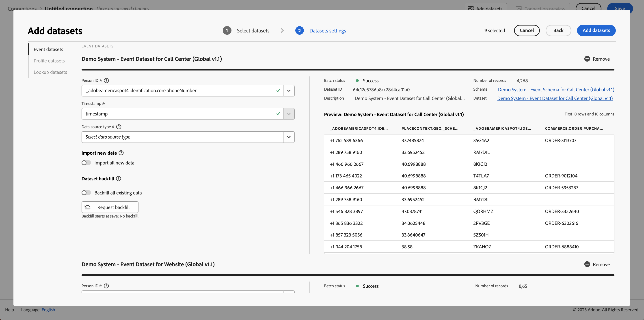Expand the Select data source type dropdown
This screenshot has height=320, width=644.
point(289,137)
